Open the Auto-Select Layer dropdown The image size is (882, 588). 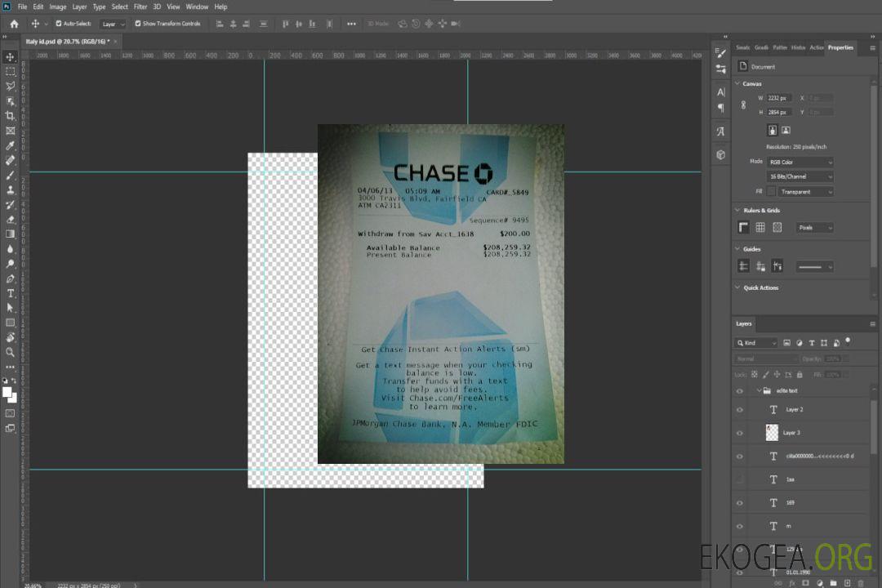click(x=113, y=24)
